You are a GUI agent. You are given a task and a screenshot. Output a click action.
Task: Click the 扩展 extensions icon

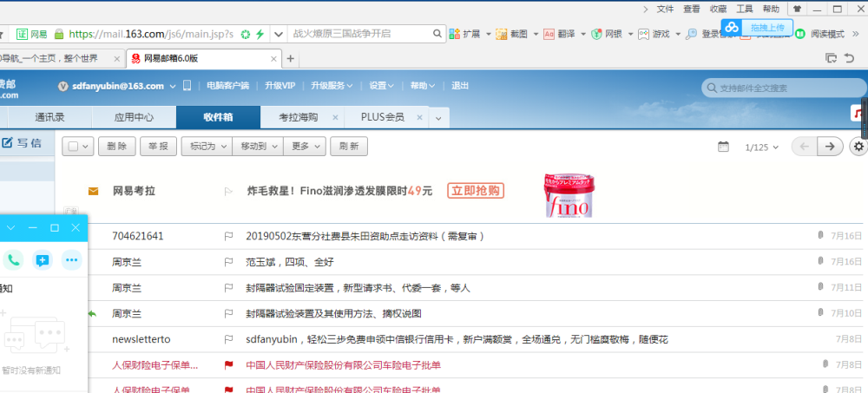tap(455, 35)
